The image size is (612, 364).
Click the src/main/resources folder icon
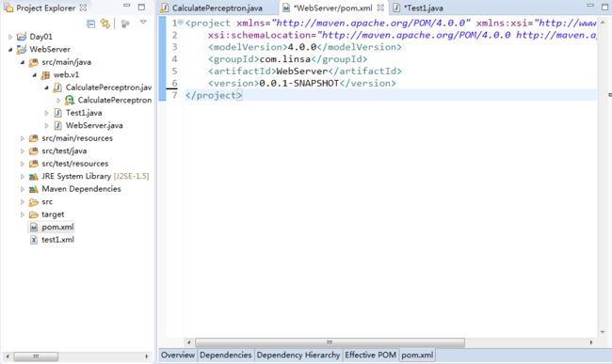tap(34, 138)
